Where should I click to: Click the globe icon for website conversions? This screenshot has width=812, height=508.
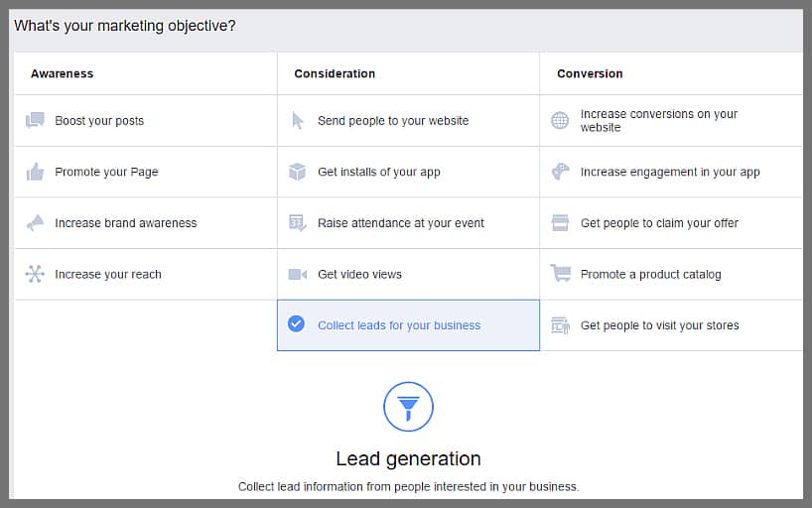coord(560,121)
